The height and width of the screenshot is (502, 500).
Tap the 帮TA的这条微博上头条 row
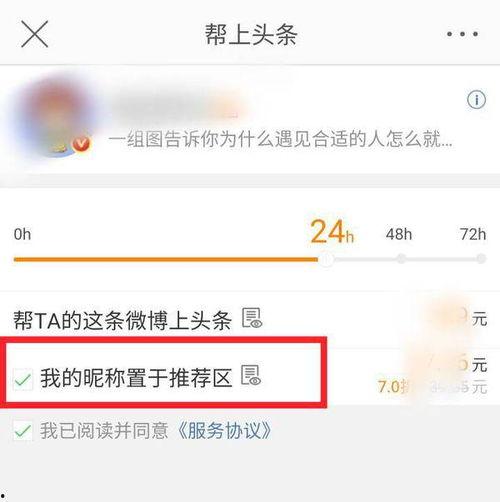tap(250, 319)
